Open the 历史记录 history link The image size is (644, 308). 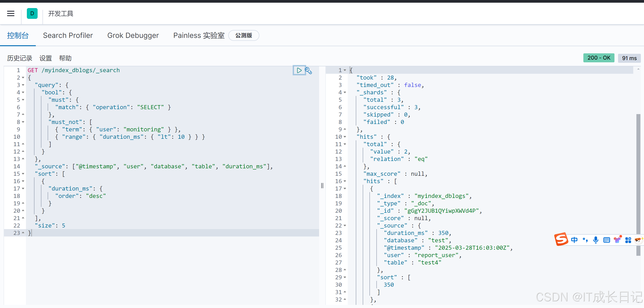click(x=19, y=58)
